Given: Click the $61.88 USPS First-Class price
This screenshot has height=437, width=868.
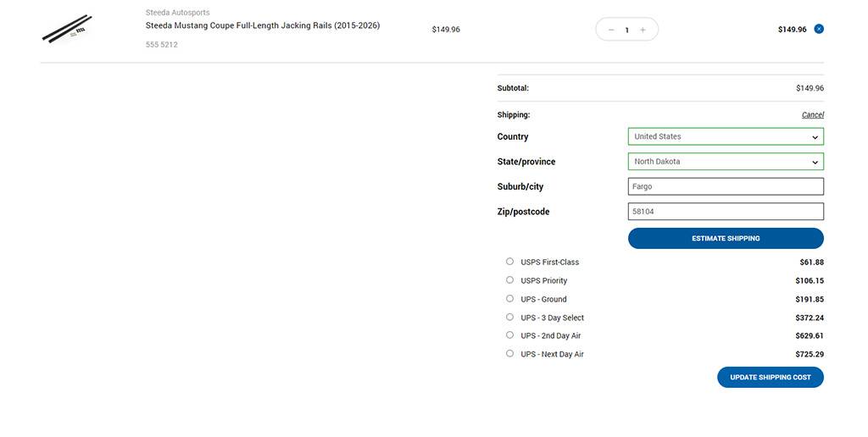Looking at the screenshot, I should [811, 263].
